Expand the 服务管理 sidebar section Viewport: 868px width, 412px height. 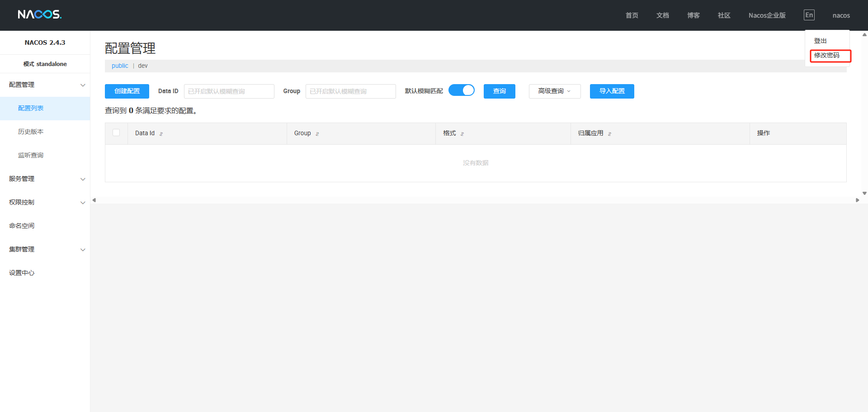coord(45,179)
